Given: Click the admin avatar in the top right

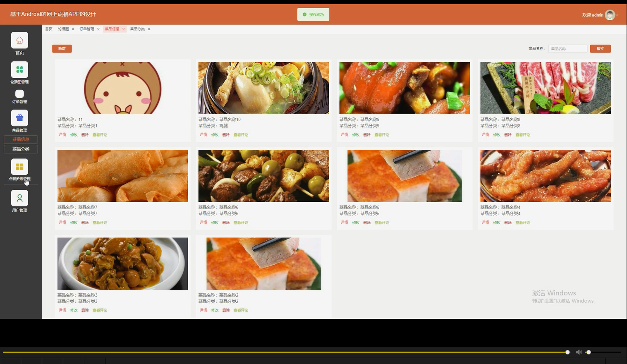Looking at the screenshot, I should click(609, 14).
